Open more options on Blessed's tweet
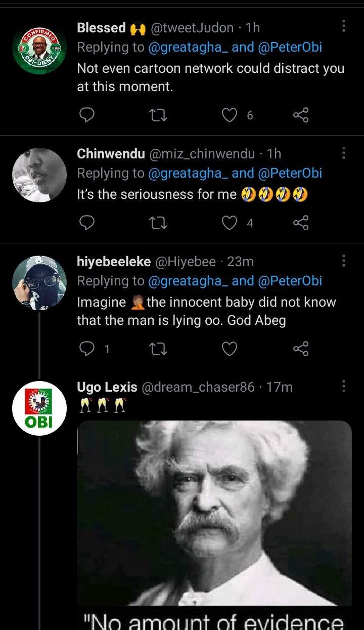The height and width of the screenshot is (630, 364). [x=344, y=26]
